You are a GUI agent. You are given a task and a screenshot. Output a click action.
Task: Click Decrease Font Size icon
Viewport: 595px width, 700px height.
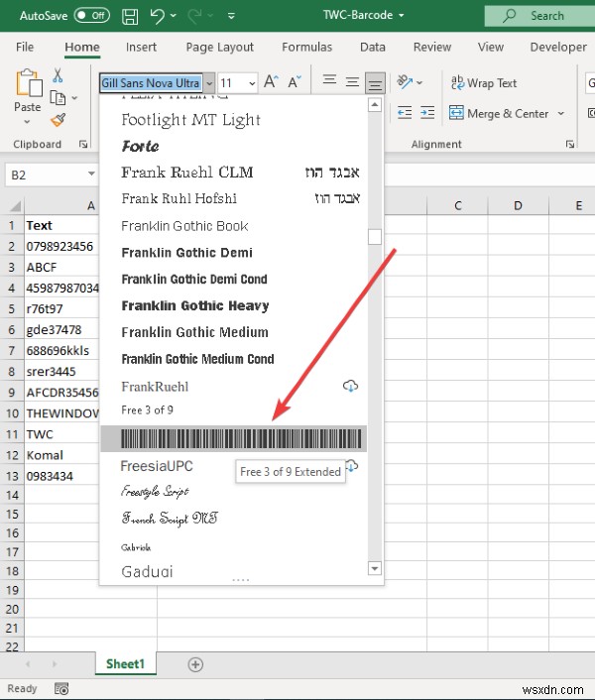(x=295, y=82)
